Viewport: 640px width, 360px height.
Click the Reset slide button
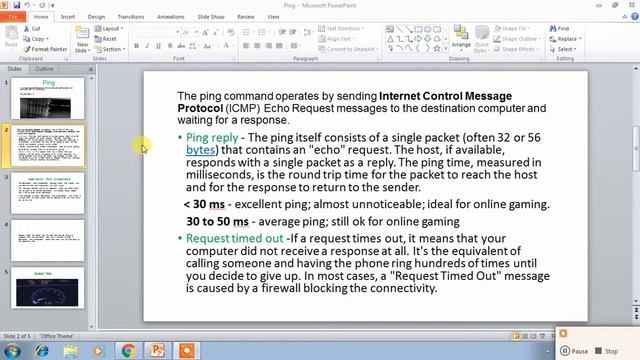click(x=105, y=39)
